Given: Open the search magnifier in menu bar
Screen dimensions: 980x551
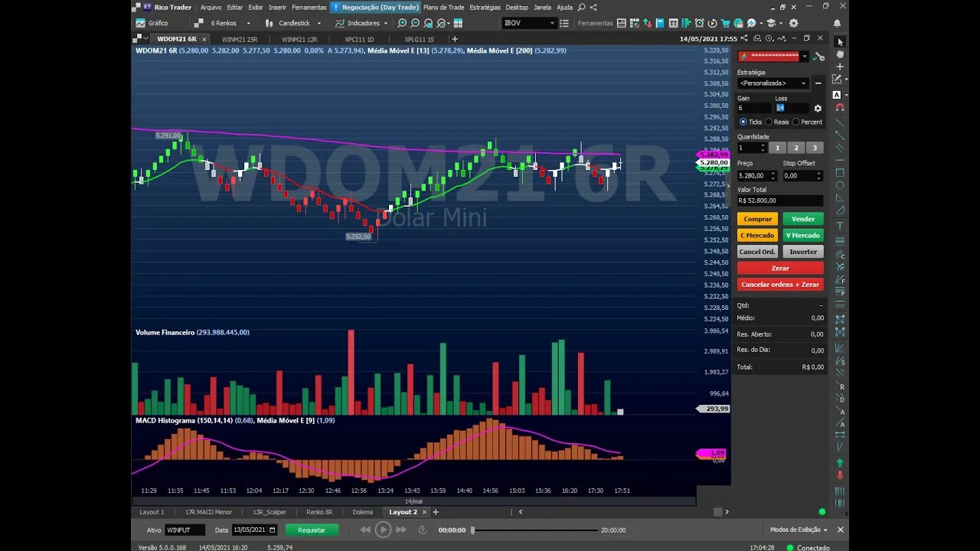Looking at the screenshot, I should [x=582, y=7].
